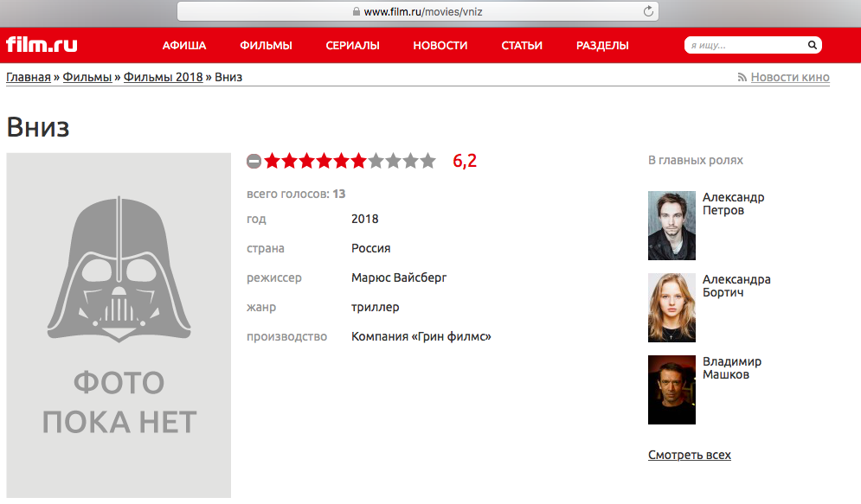Image resolution: width=861 pixels, height=504 pixels.
Task: Set rating with the fifth star
Action: click(342, 161)
